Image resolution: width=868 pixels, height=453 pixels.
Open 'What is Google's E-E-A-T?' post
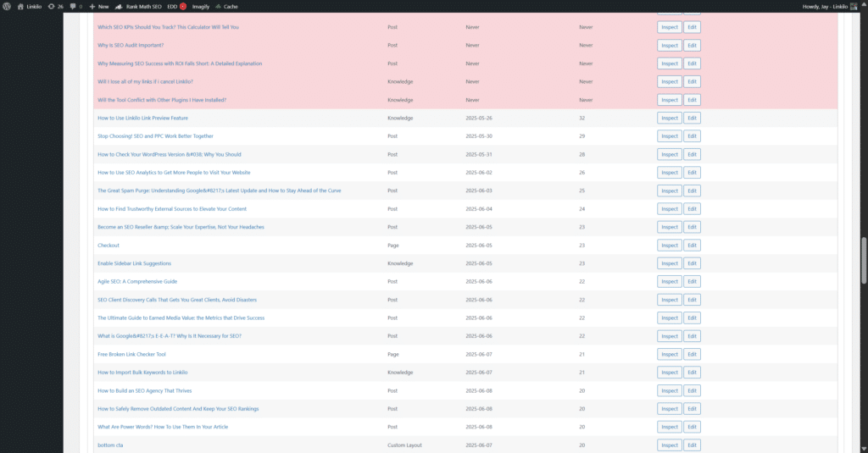pos(170,336)
